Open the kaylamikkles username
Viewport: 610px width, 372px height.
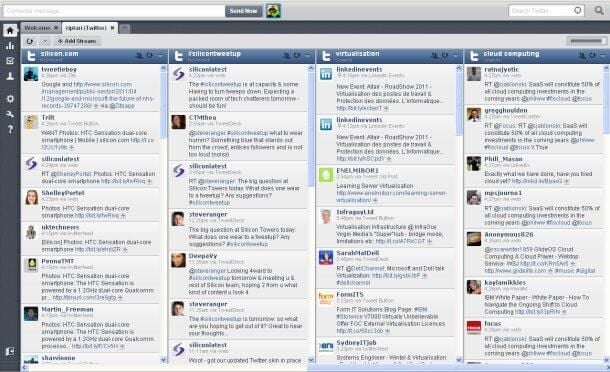pos(505,283)
